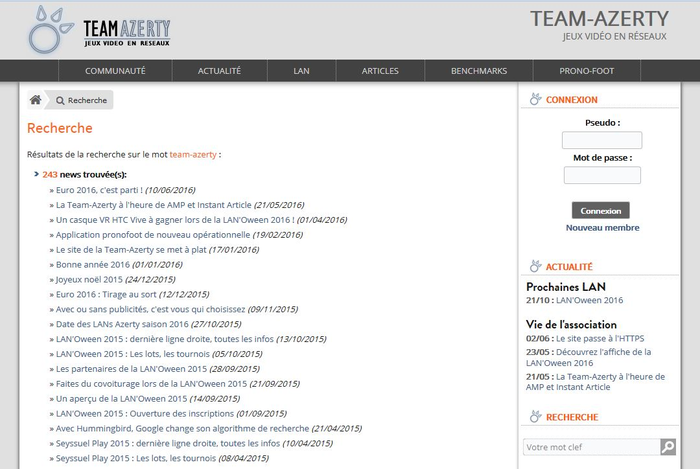The image size is (700, 469).
Task: Open LAN'Oween 2015 : Les lots, les tournois
Action: click(x=133, y=354)
